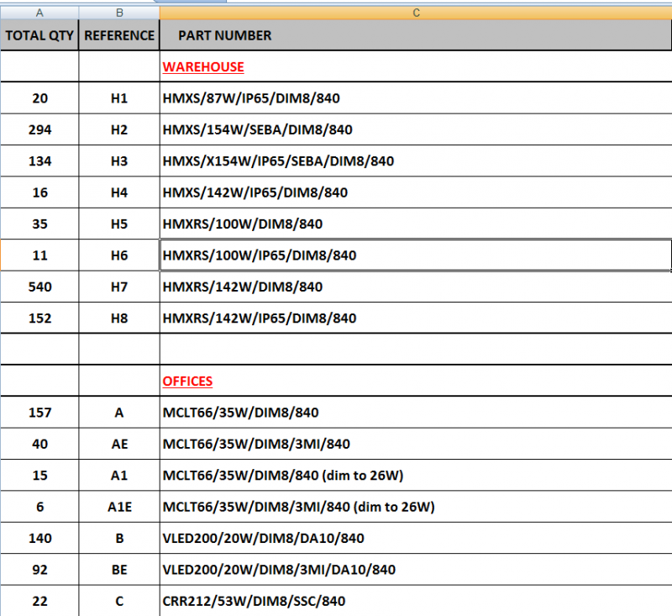Select cell MCLT66/35W/DIM8/840 (dim to 26W)
Screen dimensions: 672x616
pyautogui.click(x=416, y=475)
